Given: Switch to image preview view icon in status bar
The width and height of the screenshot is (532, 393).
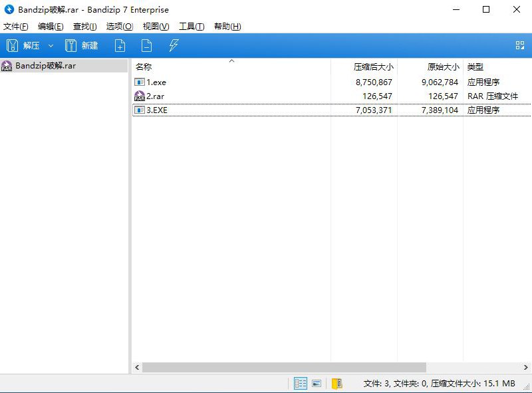Looking at the screenshot, I should point(317,384).
